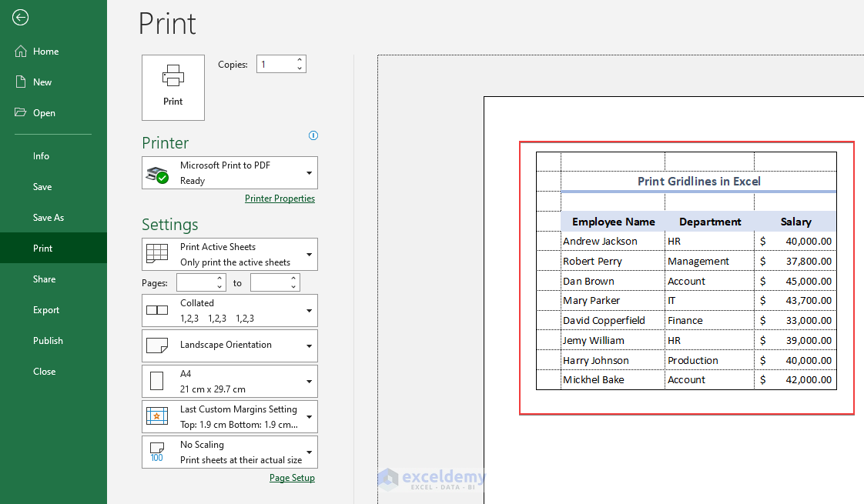Click Harry Johnson in the preview table
The width and height of the screenshot is (864, 504).
596,360
